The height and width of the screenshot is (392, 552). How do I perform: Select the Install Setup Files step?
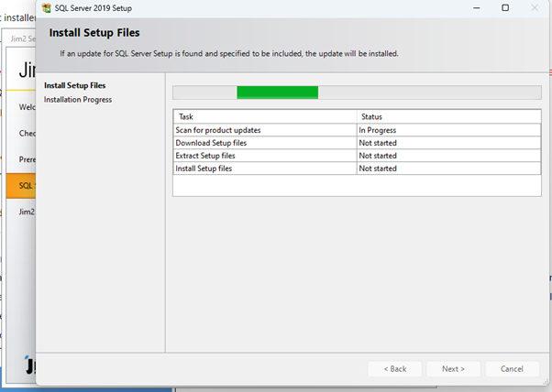[x=74, y=85]
